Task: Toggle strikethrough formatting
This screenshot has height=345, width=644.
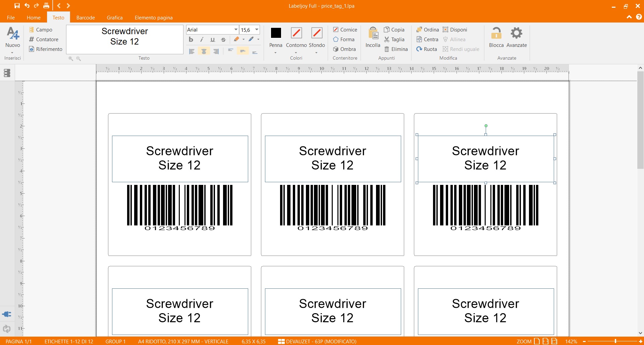Action: coord(223,40)
